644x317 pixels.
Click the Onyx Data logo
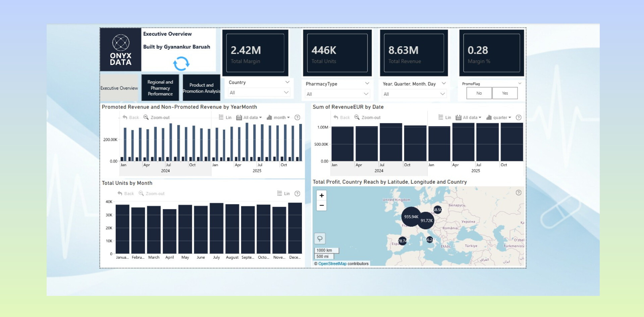[x=121, y=50]
